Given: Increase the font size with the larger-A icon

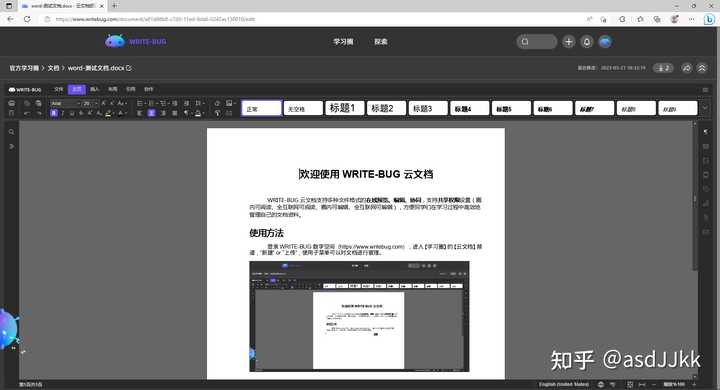Looking at the screenshot, I should pos(104,103).
